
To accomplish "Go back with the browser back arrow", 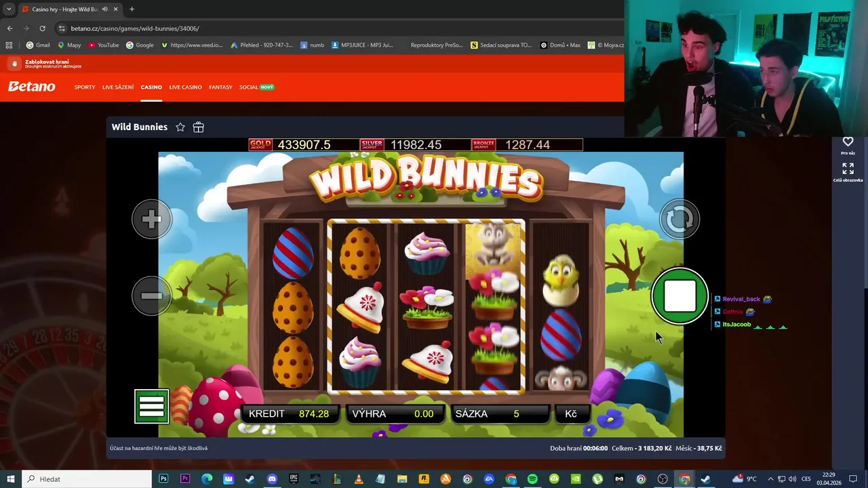I will pos(9,28).
